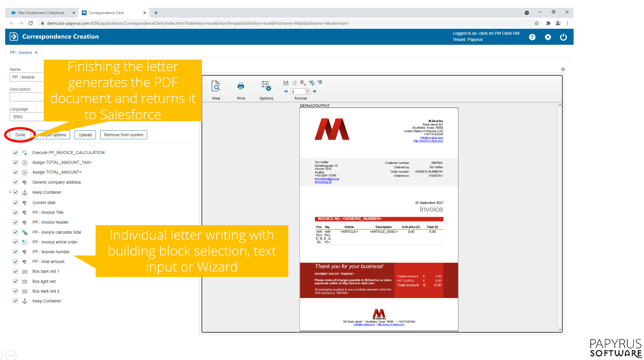Viewport: 644px width, 360px height.
Task: Toggle the PP - invoice header checkbox
Action: tap(15, 222)
